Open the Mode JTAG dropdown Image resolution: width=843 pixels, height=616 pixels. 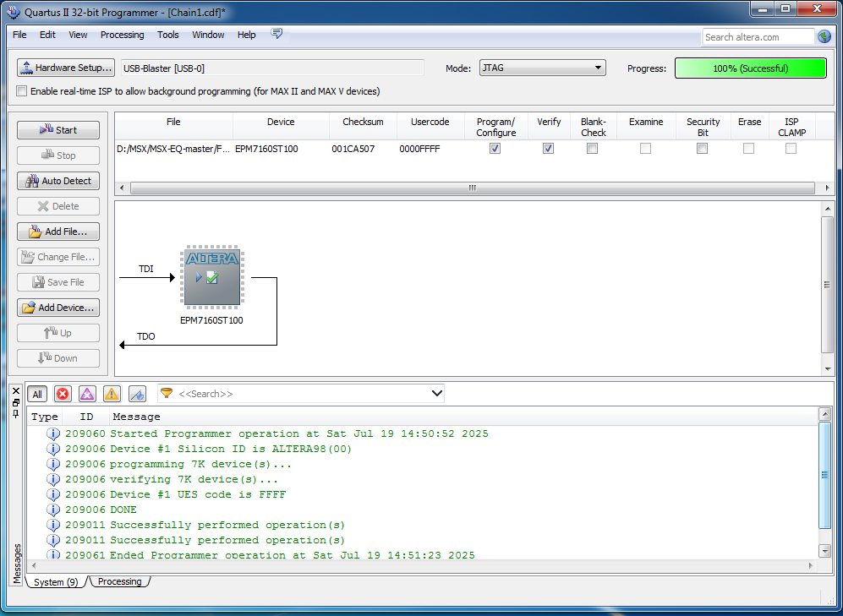pyautogui.click(x=543, y=68)
